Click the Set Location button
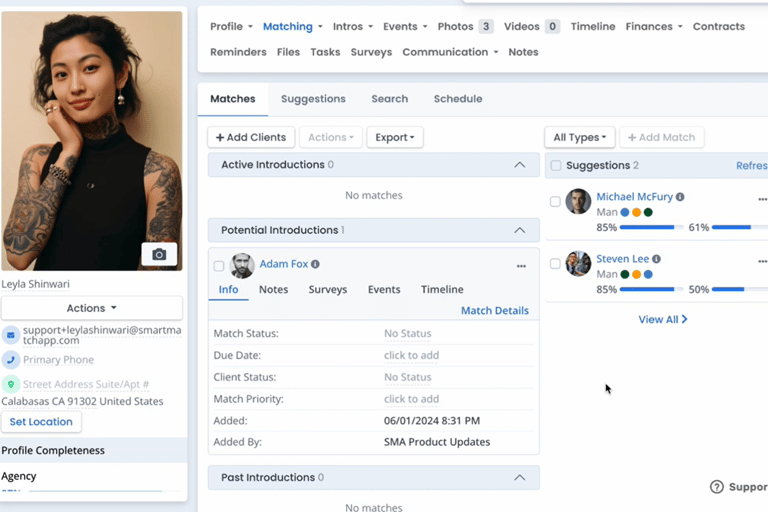This screenshot has width=768, height=512. 41,422
